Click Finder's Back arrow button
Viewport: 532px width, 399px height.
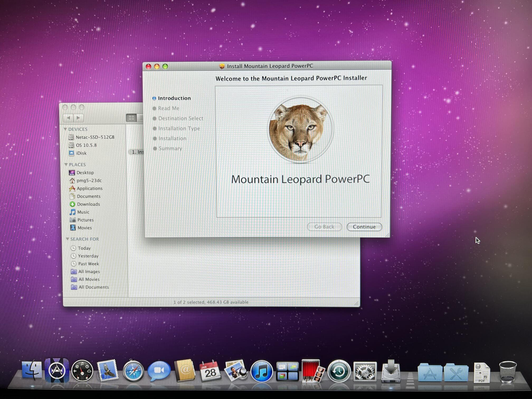coord(69,118)
